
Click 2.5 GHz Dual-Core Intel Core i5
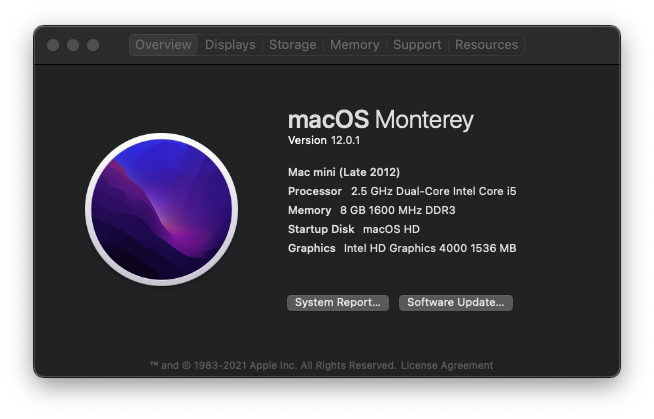click(433, 191)
